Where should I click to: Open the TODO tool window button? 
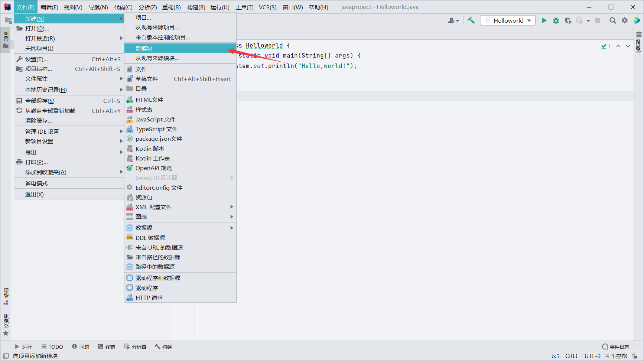(x=52, y=347)
